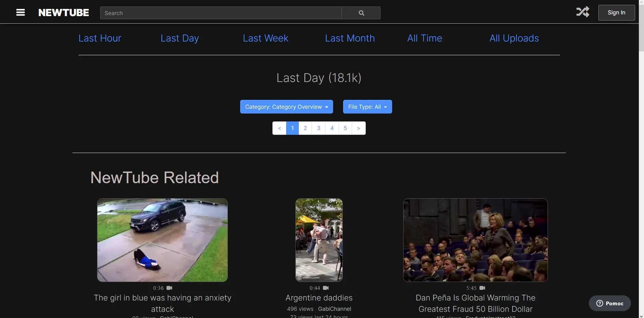This screenshot has height=318, width=644.
Task: Open the anxiety attack video thumbnail
Action: coord(162,240)
